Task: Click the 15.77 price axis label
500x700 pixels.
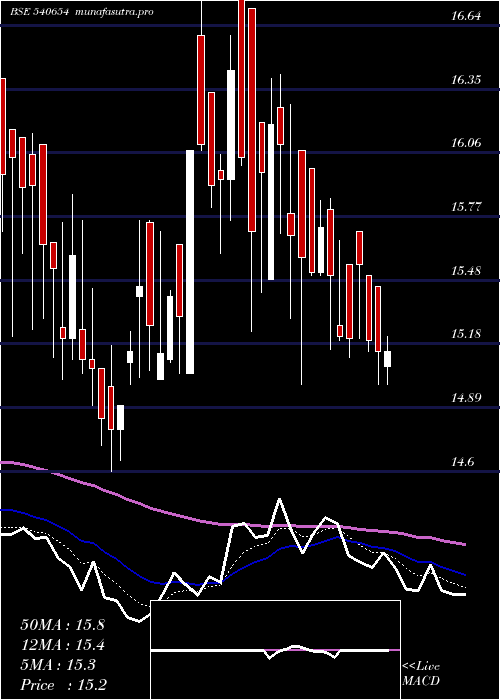Action: pos(466,207)
